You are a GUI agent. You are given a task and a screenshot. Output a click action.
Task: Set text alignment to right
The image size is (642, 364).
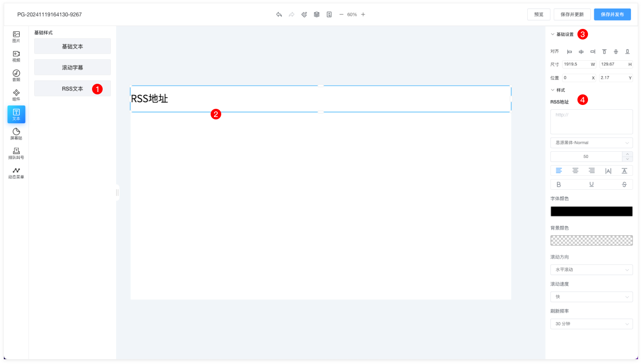(592, 170)
